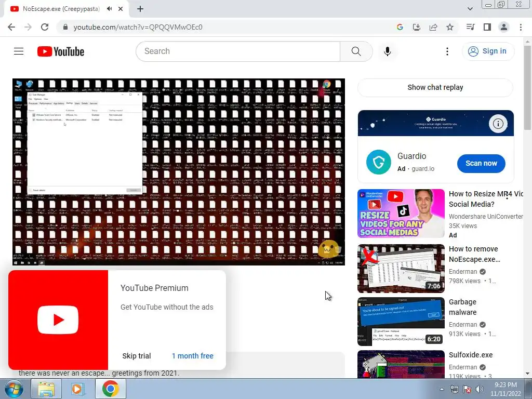Open 'How to Resize MP4' video title
The width and height of the screenshot is (532, 399).
[486, 199]
